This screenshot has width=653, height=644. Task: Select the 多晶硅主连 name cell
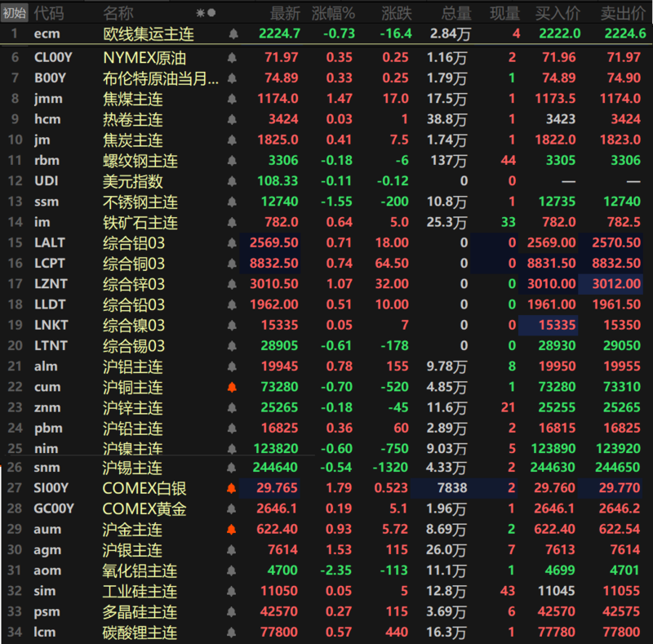140,612
